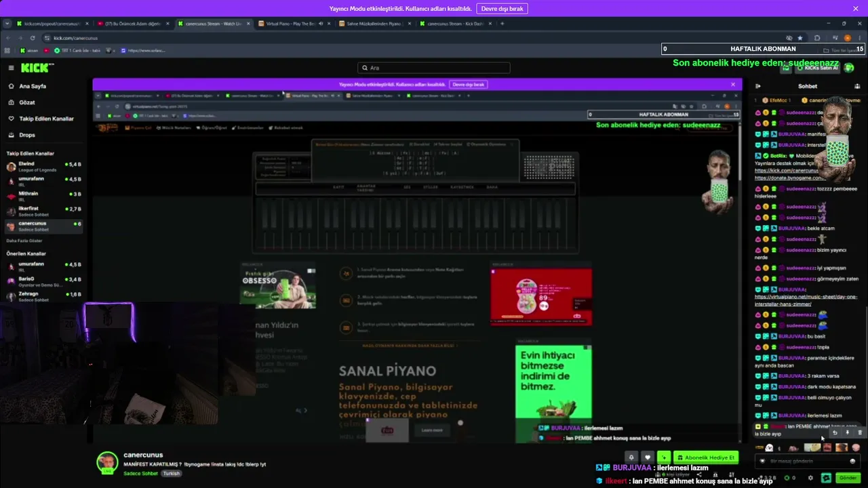Open the virtualpiano.net link in chat
This screenshot has height=488, width=868.
click(x=806, y=300)
